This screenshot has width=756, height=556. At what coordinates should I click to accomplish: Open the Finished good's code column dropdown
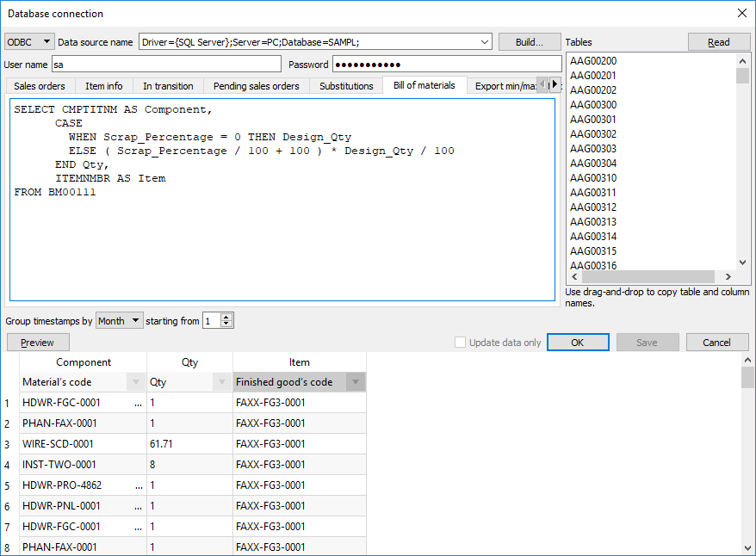click(355, 382)
